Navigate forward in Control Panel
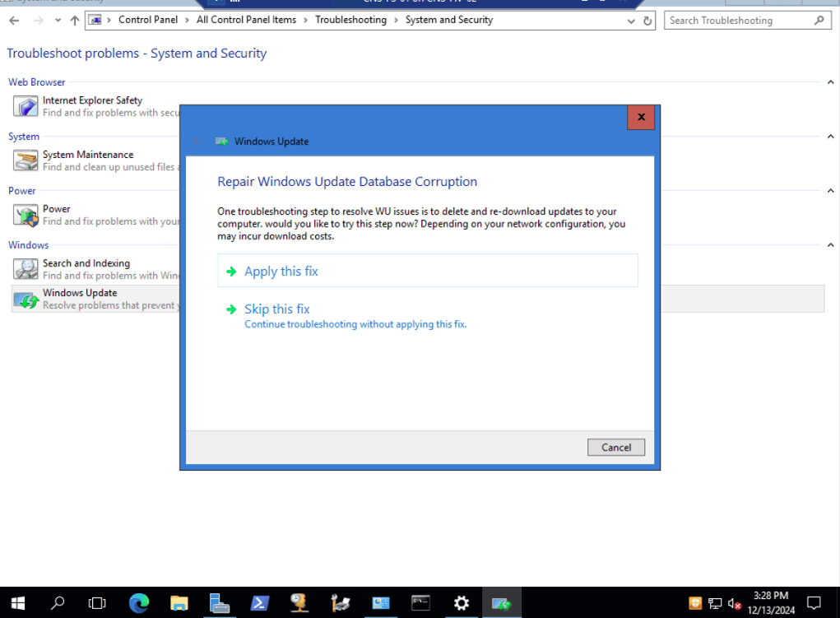 [39, 21]
